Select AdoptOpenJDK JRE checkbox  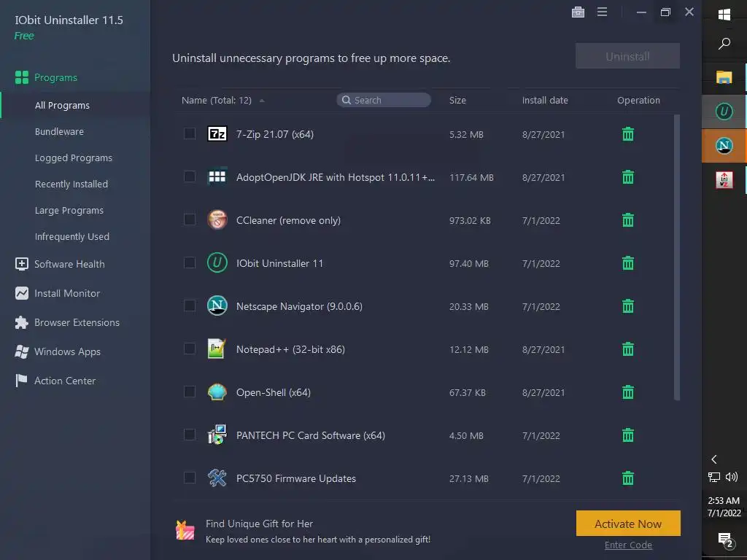190,176
